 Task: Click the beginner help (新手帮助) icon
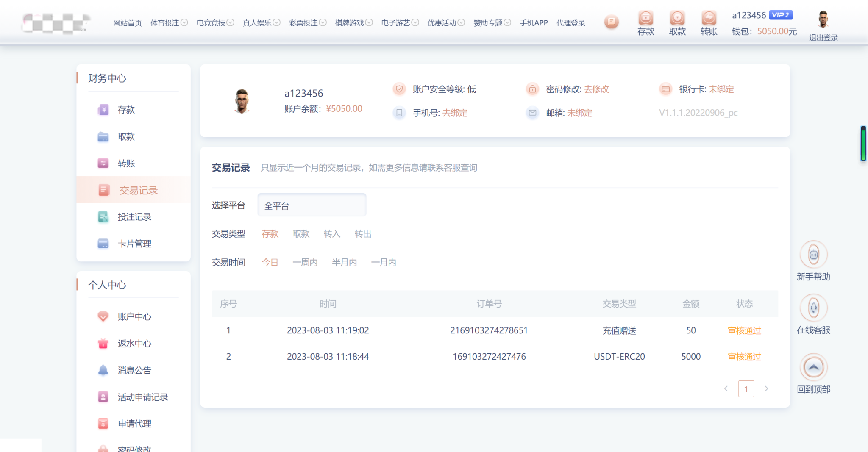813,255
